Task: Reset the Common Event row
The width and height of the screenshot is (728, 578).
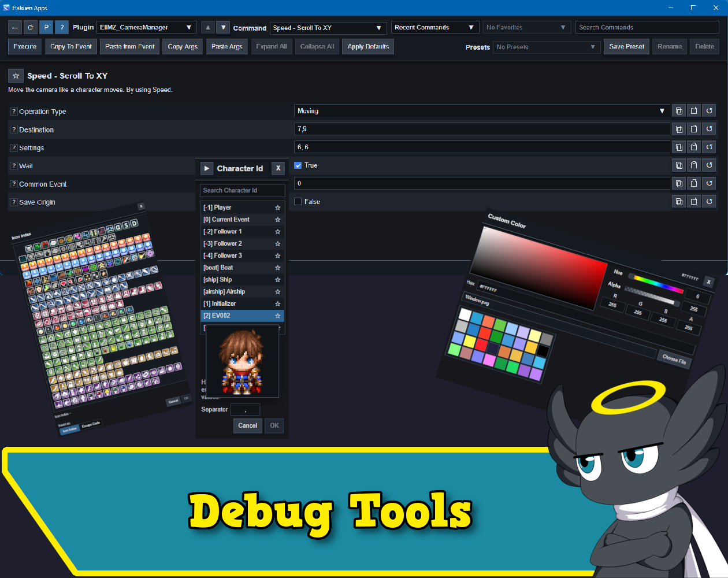Action: point(709,183)
